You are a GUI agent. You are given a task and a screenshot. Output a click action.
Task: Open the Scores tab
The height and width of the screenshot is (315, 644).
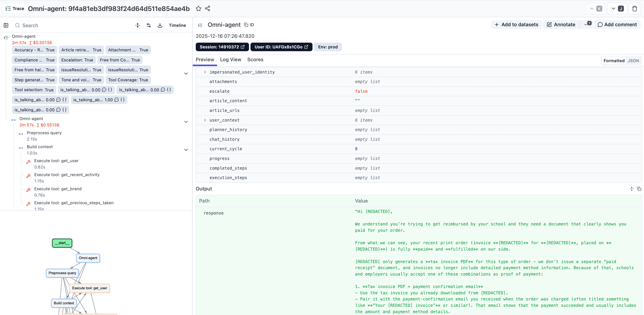coord(255,60)
